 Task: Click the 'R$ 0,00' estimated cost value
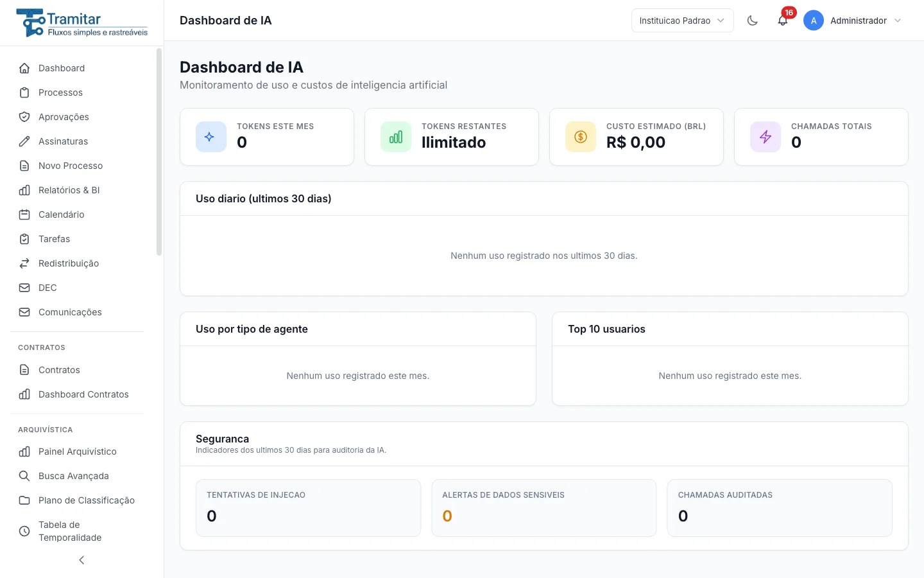636,143
